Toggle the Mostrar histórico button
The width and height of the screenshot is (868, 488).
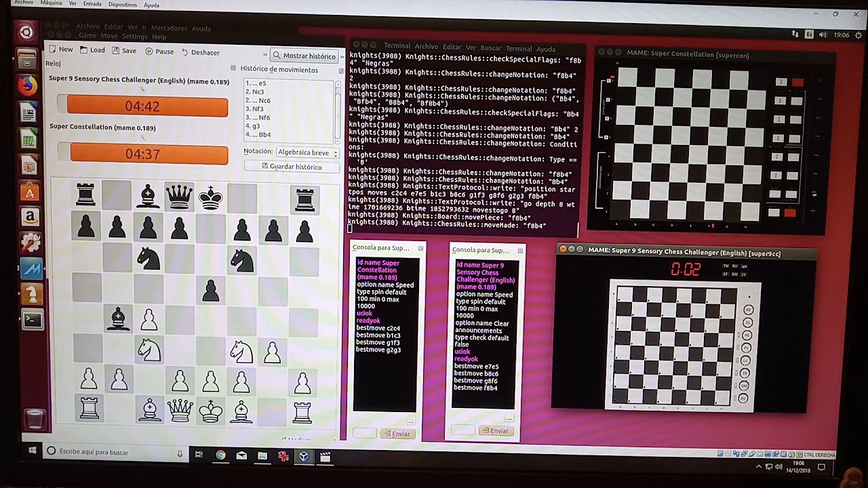304,56
